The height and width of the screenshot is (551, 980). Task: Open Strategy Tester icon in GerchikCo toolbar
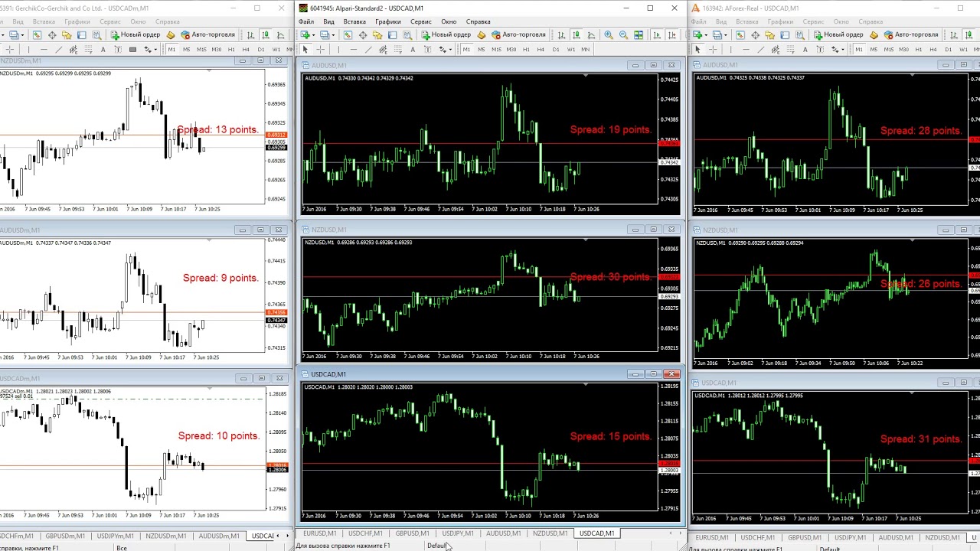point(96,34)
